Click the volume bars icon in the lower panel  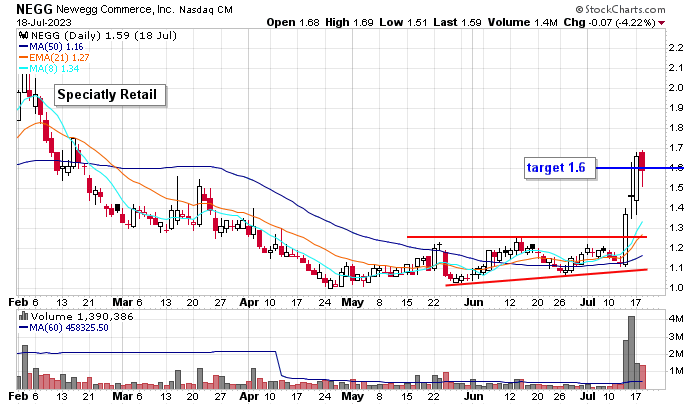(24, 316)
